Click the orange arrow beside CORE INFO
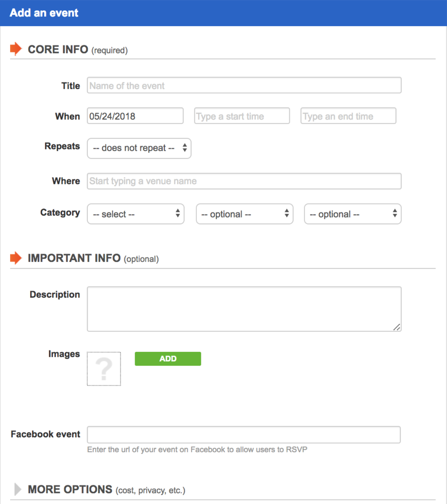The image size is (447, 504). click(16, 49)
